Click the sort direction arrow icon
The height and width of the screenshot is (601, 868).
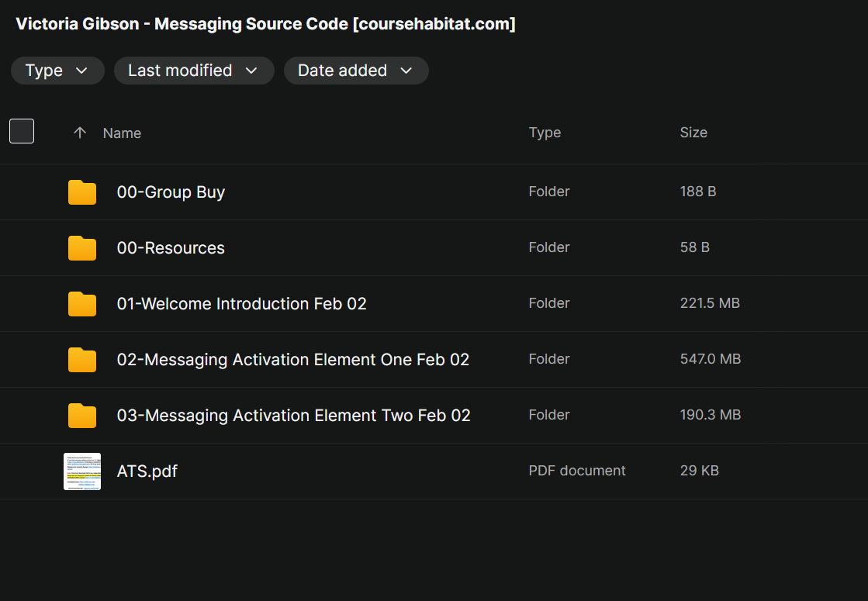pyautogui.click(x=79, y=133)
